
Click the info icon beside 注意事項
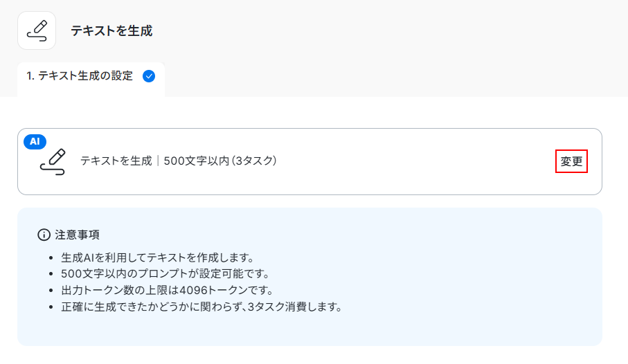click(x=44, y=235)
